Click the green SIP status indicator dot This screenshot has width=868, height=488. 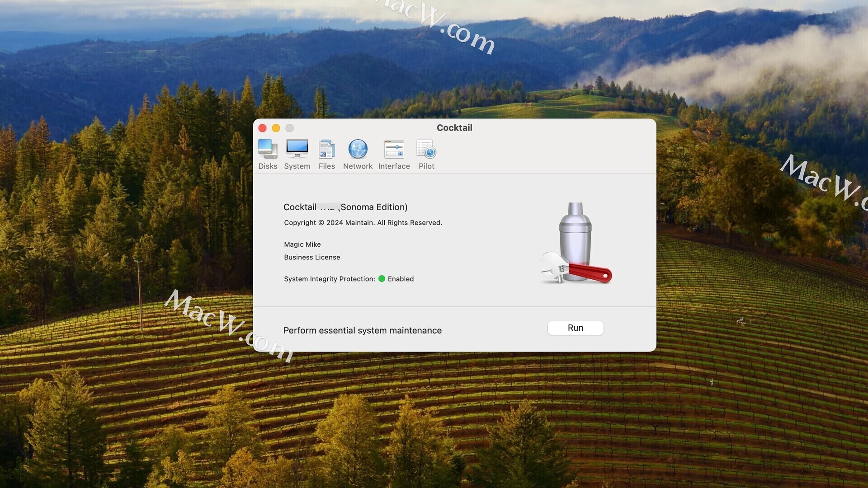click(382, 279)
